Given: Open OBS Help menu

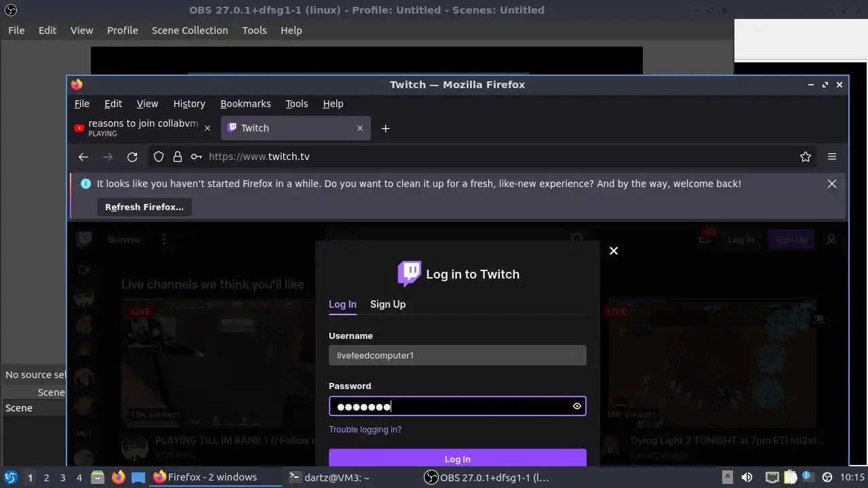Looking at the screenshot, I should [x=291, y=30].
